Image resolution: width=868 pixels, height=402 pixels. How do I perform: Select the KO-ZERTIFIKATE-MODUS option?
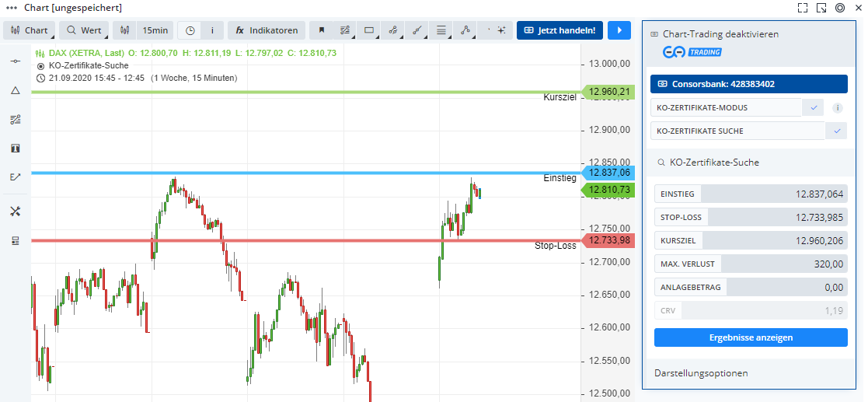(x=726, y=107)
